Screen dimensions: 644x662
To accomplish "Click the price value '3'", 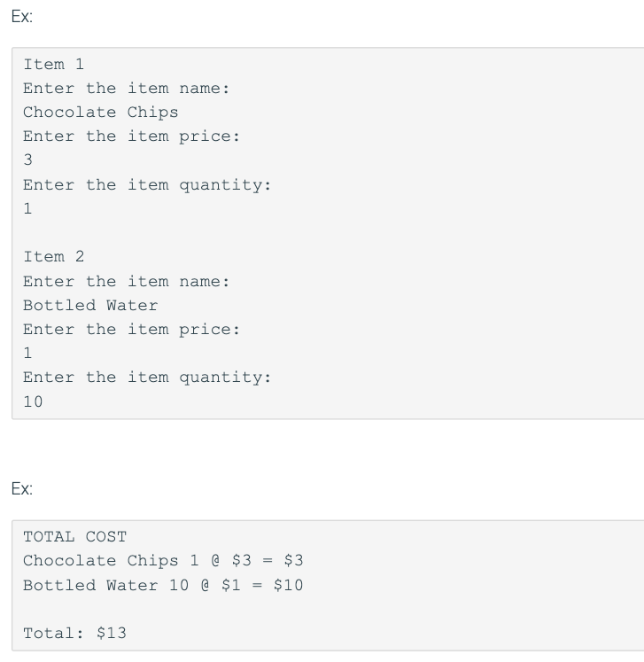I will pos(27,160).
